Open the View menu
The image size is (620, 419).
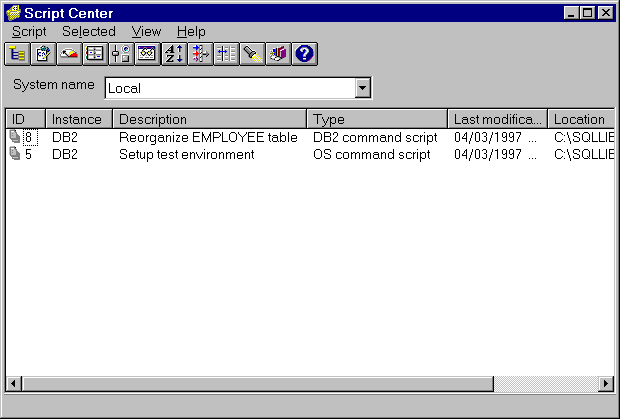coord(146,32)
